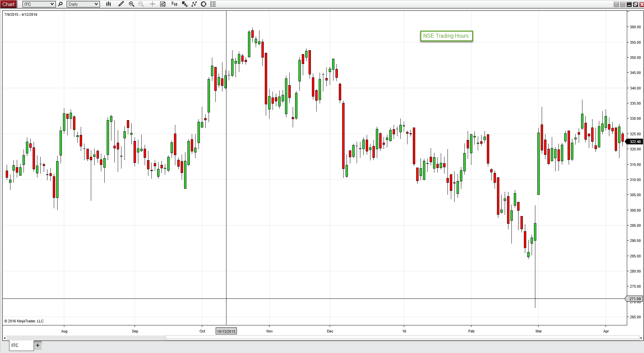Screen dimensions: 644x353
Task: Click the scrollbar right arrow
Action: pyautogui.click(x=641, y=338)
